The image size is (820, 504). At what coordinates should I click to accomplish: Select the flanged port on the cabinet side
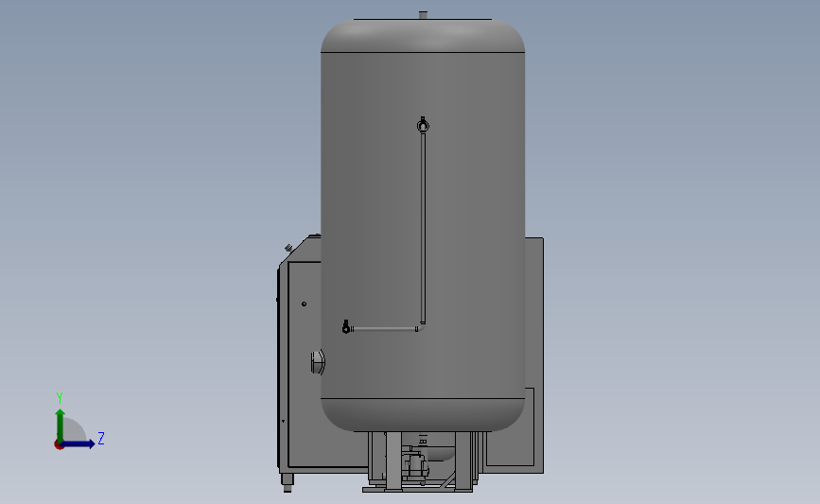coord(318,362)
